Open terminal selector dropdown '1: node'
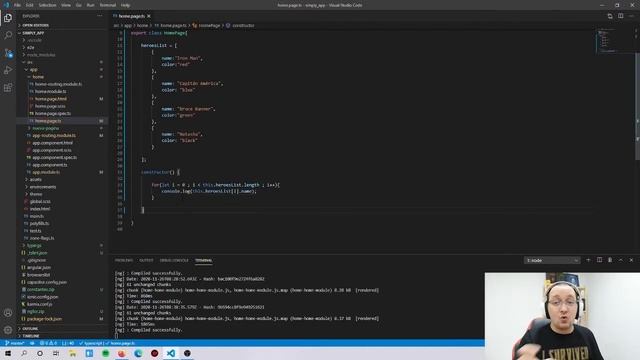The image size is (640, 360). point(552,260)
